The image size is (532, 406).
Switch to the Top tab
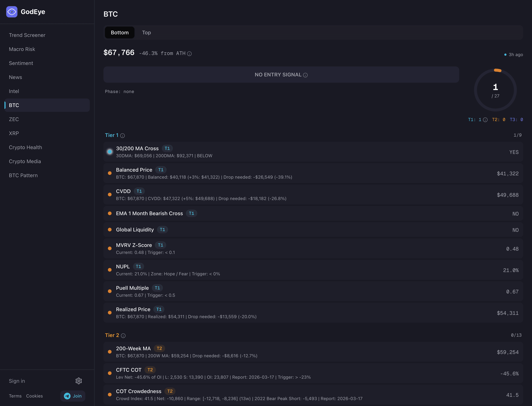point(146,33)
